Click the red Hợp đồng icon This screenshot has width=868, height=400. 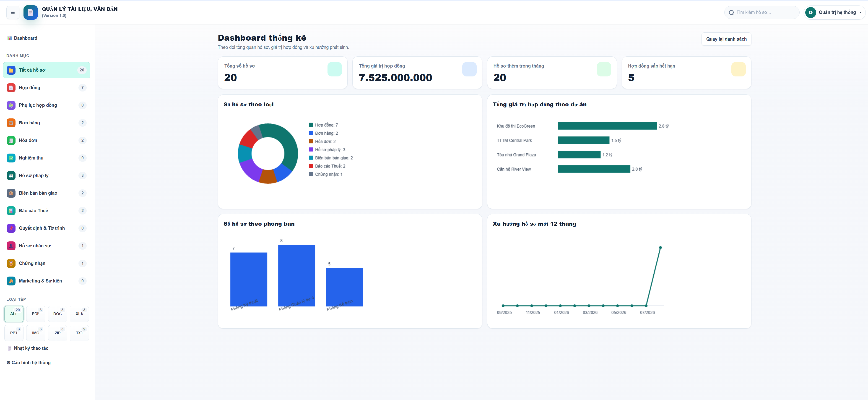(11, 88)
